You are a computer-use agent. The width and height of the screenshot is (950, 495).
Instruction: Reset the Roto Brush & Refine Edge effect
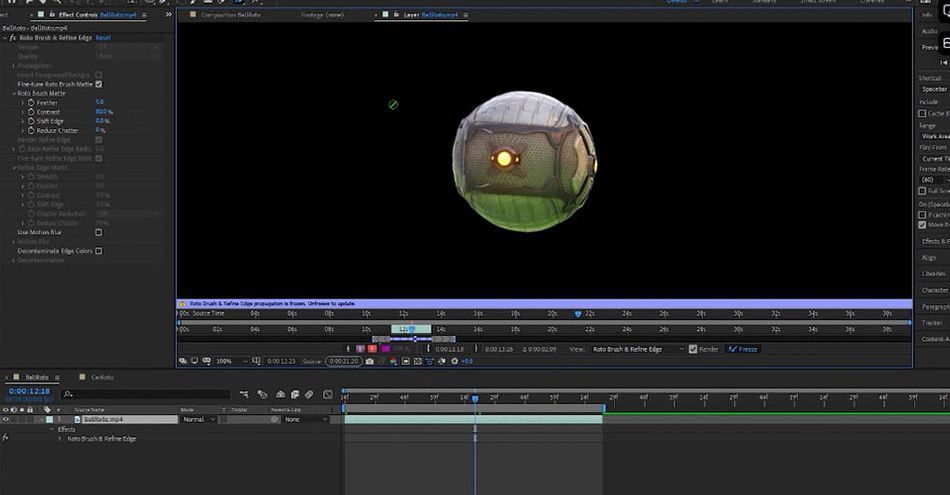(103, 38)
